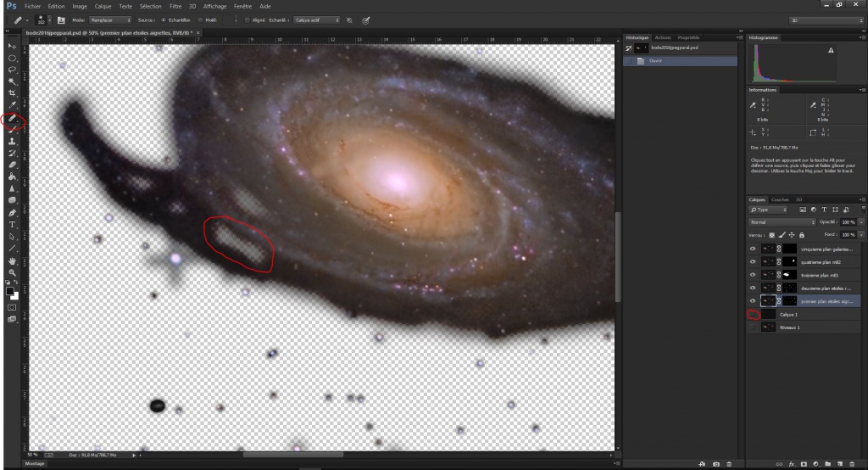Select the Lasso tool

(x=12, y=70)
